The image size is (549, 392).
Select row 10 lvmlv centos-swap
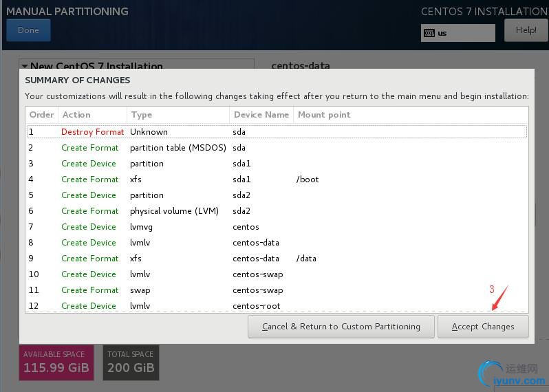click(277, 274)
